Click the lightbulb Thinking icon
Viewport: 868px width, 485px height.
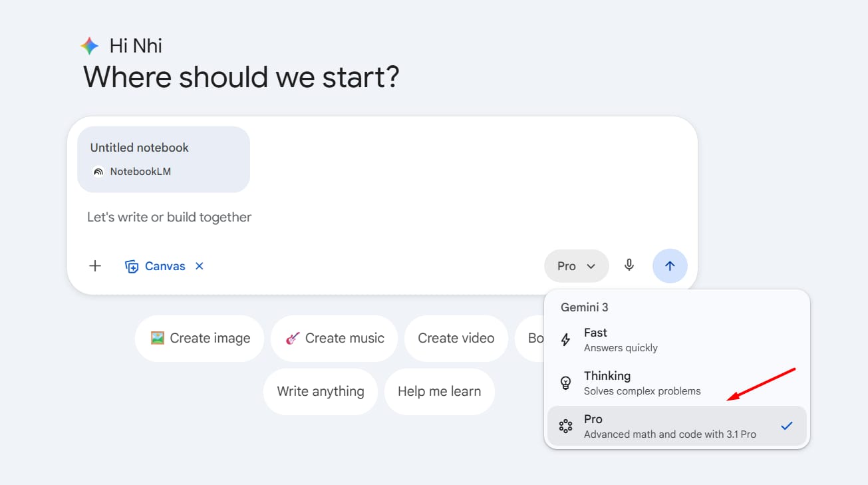click(566, 383)
